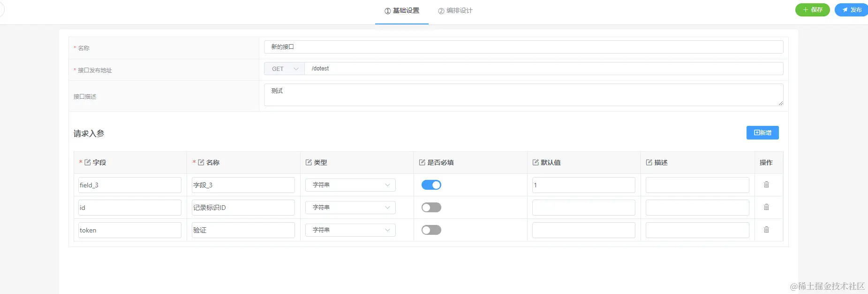Click edit icon in 默认值 column header
868x294 pixels.
[x=536, y=162]
